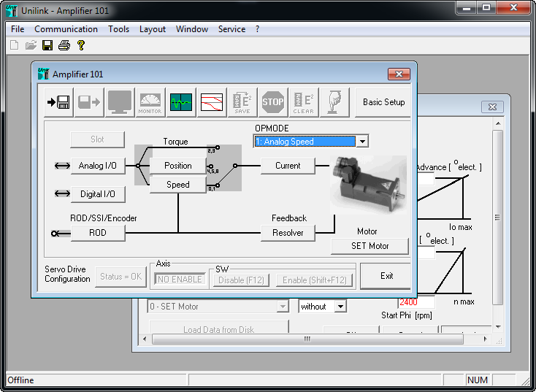536x392 pixels.
Task: Click the Open folder toolbar icon
Action: click(31, 45)
